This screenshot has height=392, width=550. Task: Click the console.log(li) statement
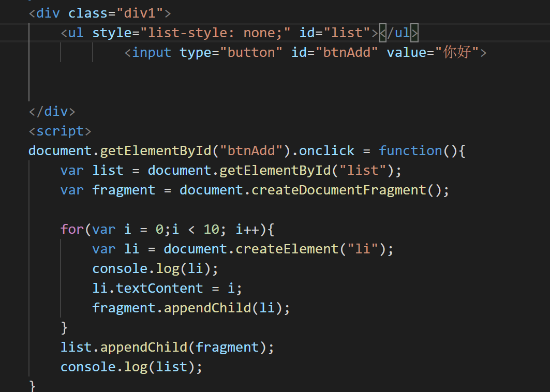pyautogui.click(x=155, y=268)
